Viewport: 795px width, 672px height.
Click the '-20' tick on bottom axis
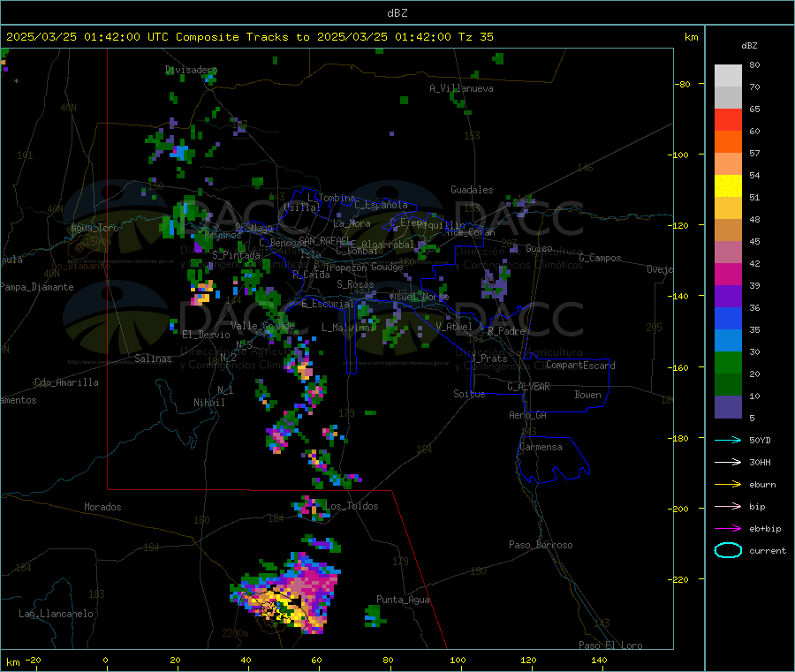(34, 660)
